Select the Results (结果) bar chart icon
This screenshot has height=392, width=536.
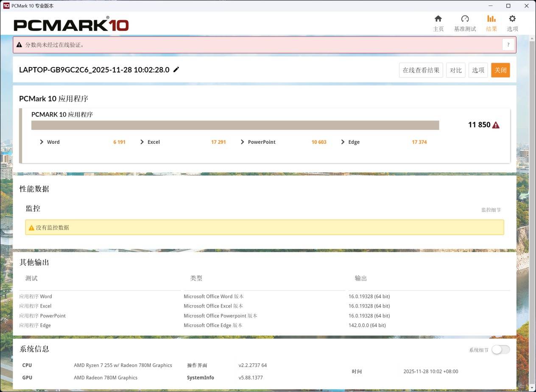(491, 19)
